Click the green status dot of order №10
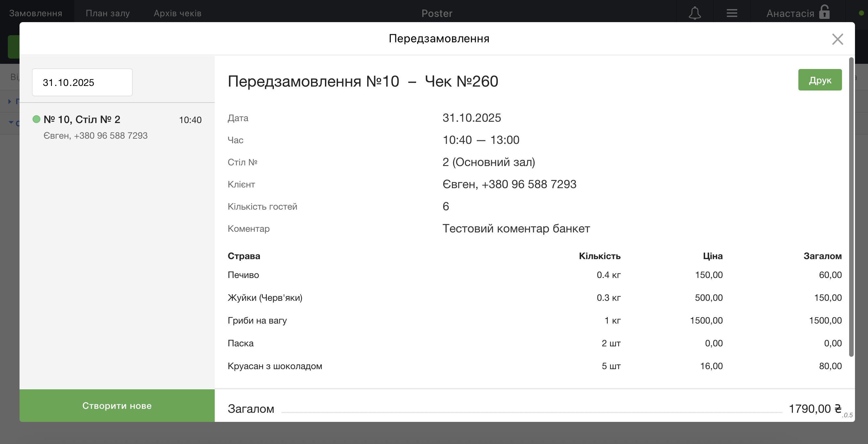The width and height of the screenshot is (868, 444). (36, 119)
